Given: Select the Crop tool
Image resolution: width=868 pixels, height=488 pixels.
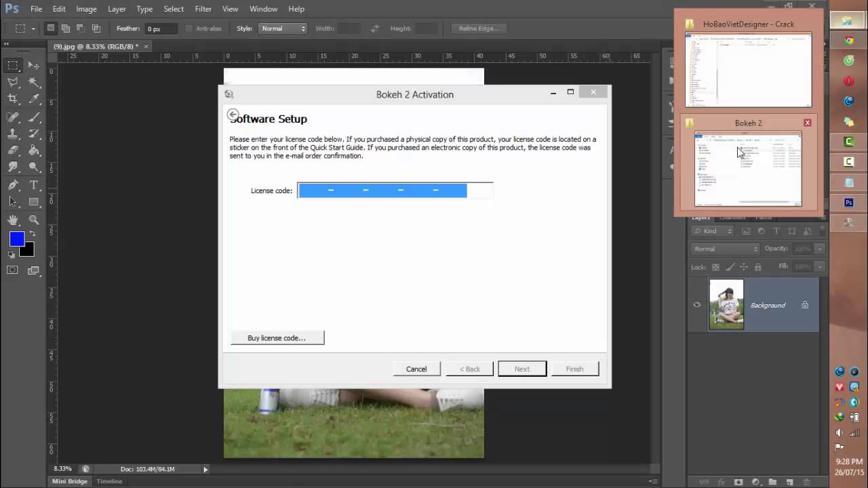Looking at the screenshot, I should click(x=13, y=100).
